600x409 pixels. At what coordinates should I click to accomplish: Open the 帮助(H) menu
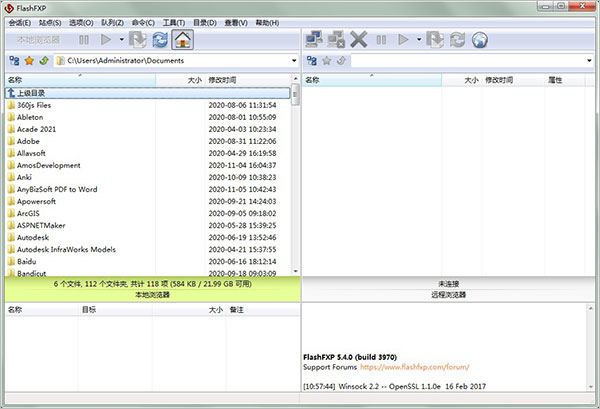point(267,23)
